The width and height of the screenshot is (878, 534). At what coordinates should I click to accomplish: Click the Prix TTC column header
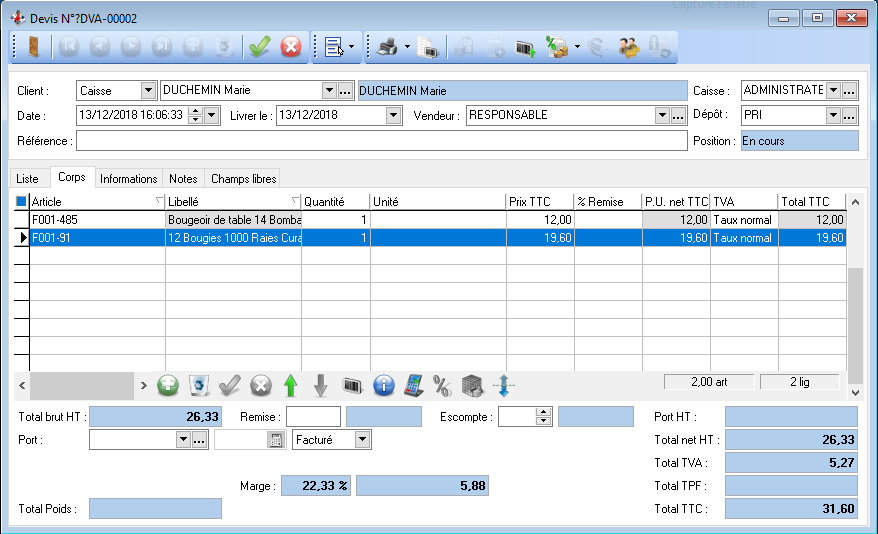click(540, 202)
